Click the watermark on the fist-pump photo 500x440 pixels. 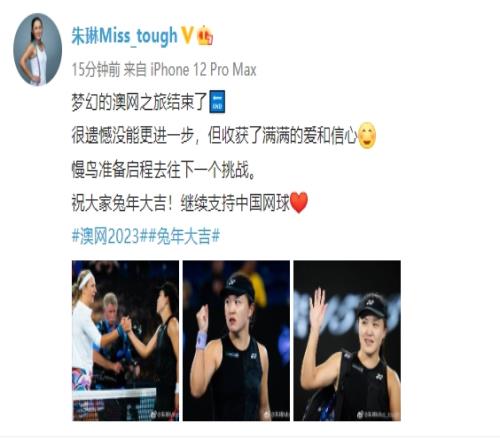tap(277, 415)
